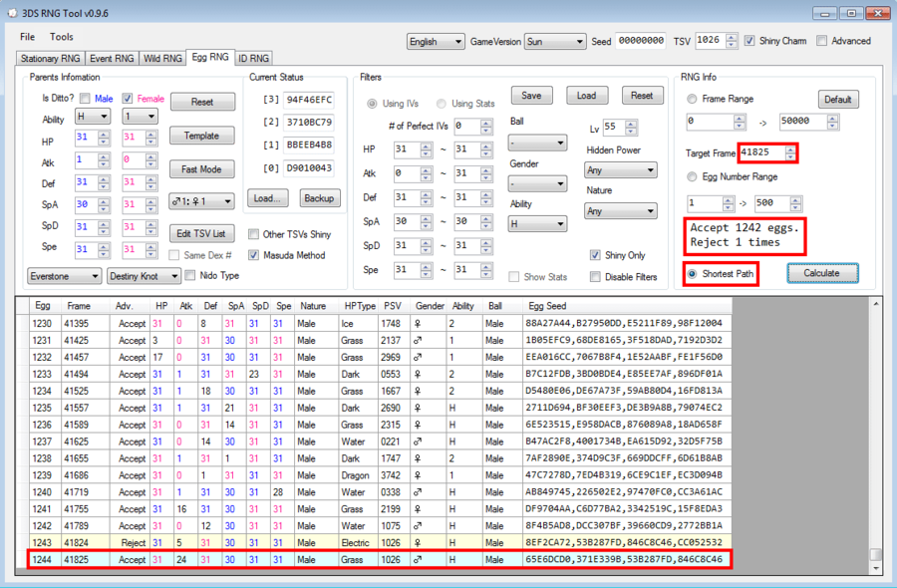Open the male parent Ability dropdown
The width and height of the screenshot is (897, 588).
tap(93, 117)
